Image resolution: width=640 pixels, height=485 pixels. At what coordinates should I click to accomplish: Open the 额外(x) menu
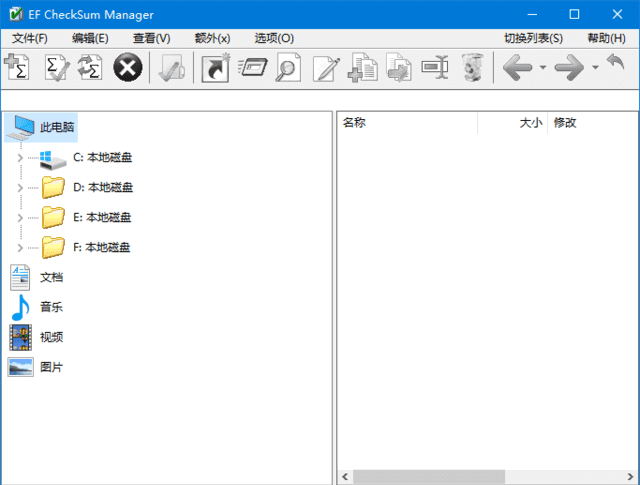[212, 38]
